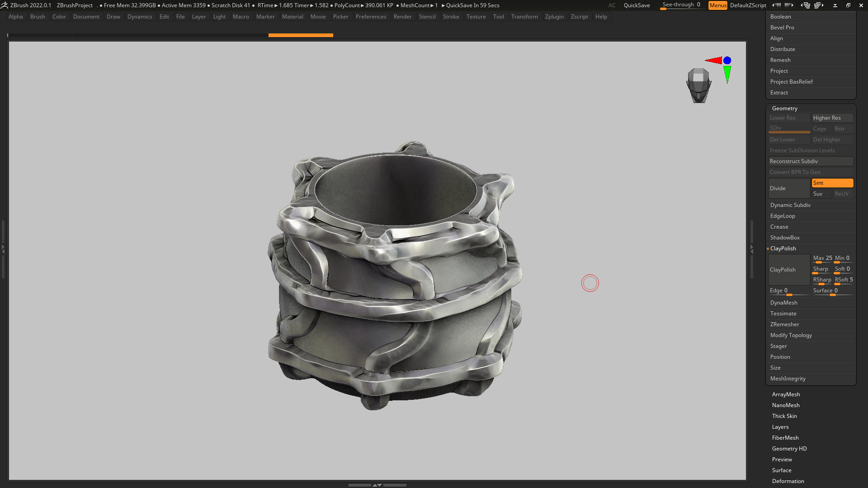Expand the ArrayMesh subpalette
This screenshot has height=488, width=868.
point(786,394)
